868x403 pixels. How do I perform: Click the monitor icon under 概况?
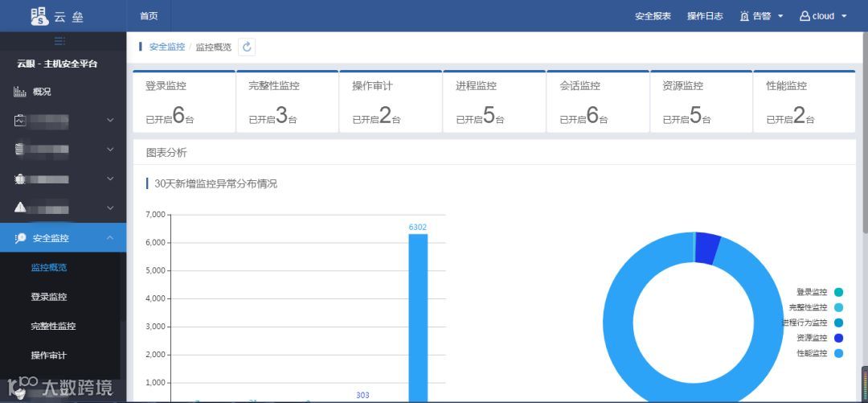(x=20, y=120)
